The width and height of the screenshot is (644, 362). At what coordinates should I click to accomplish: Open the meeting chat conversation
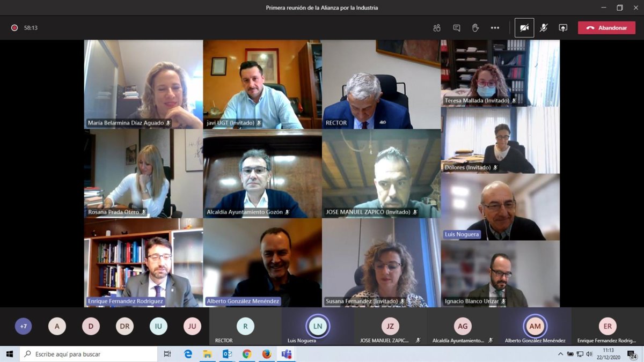click(x=456, y=28)
